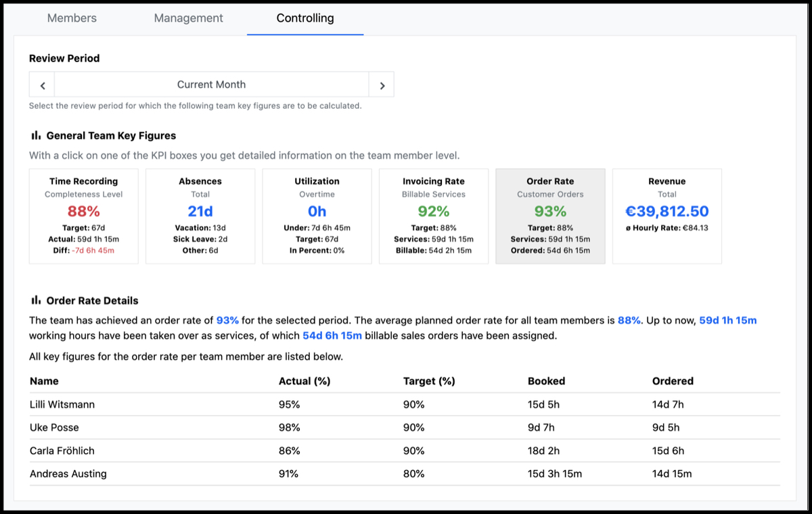Click Lilli Witsmann's ordered 14d 7h
Image resolution: width=812 pixels, height=514 pixels.
(x=669, y=404)
